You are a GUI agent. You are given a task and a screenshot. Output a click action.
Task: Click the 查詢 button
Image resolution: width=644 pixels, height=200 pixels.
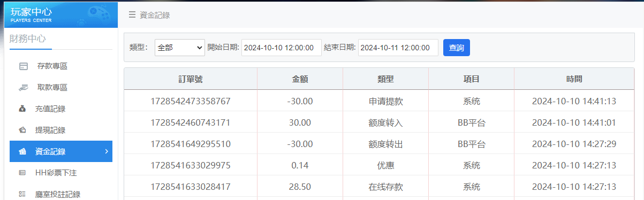(x=457, y=48)
